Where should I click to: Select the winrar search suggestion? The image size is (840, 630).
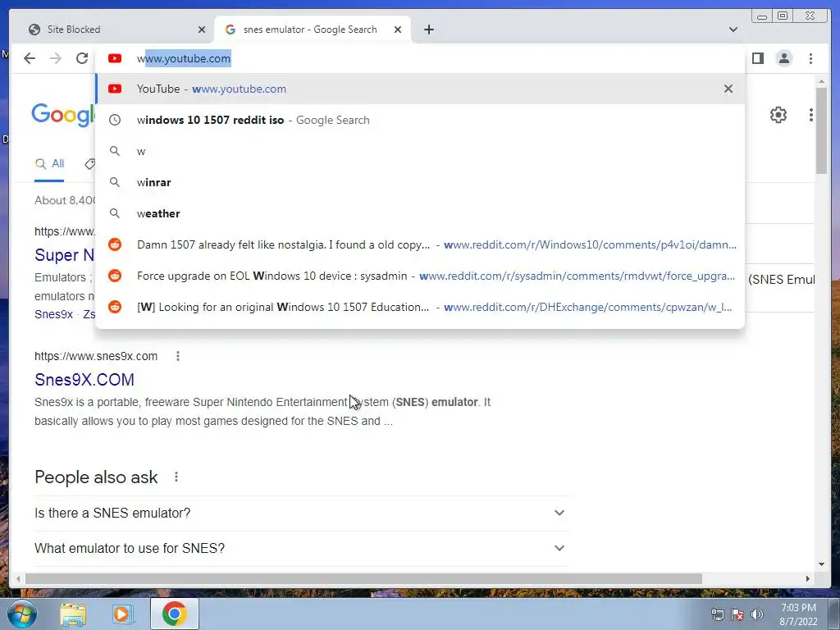click(420, 182)
